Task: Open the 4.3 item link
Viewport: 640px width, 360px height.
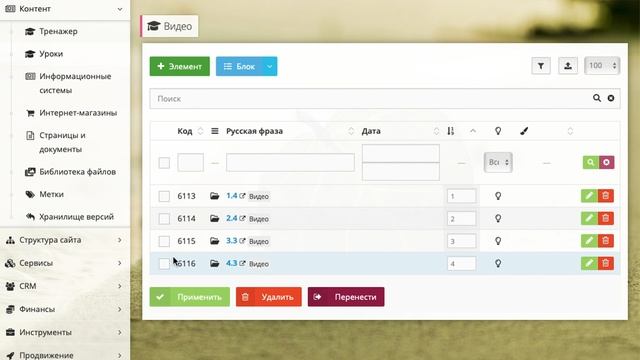Action: (x=231, y=263)
